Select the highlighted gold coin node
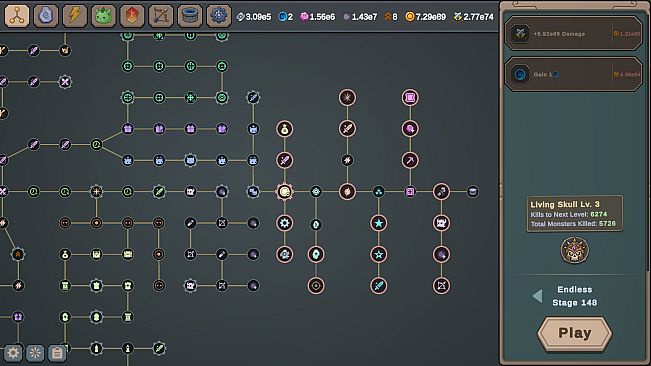651x366 pixels. click(x=284, y=192)
